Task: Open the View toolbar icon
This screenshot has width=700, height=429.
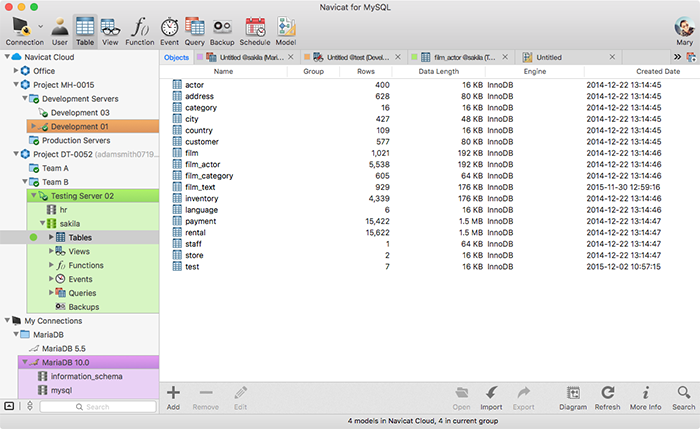Action: pyautogui.click(x=110, y=30)
